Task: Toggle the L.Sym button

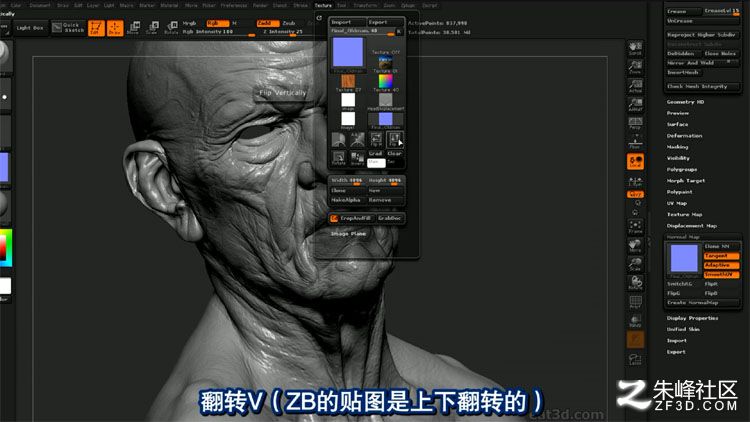Action: [635, 181]
